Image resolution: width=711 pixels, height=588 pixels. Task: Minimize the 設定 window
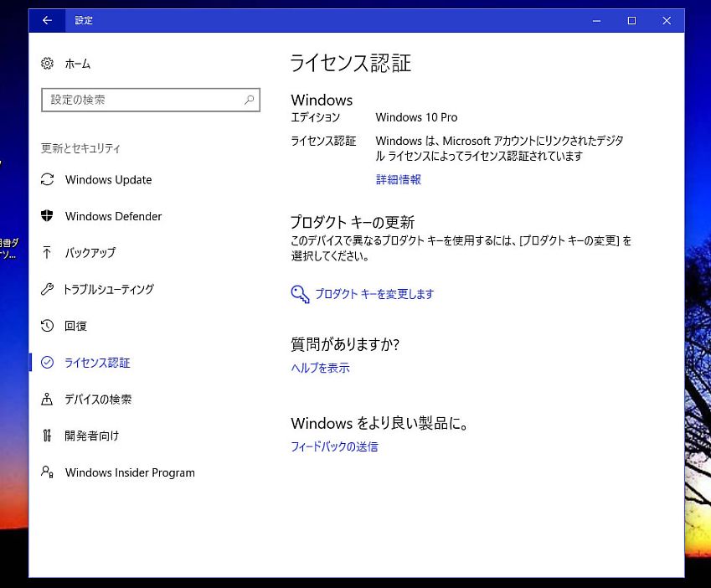pos(597,20)
